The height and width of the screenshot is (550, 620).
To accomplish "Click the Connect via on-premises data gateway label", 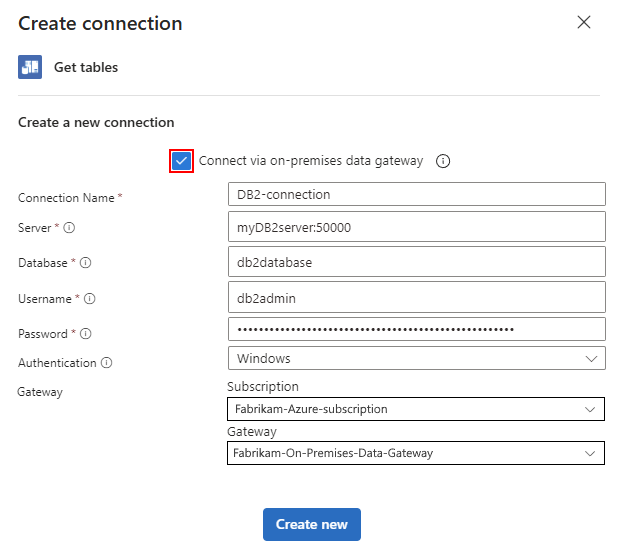I will pyautogui.click(x=311, y=161).
